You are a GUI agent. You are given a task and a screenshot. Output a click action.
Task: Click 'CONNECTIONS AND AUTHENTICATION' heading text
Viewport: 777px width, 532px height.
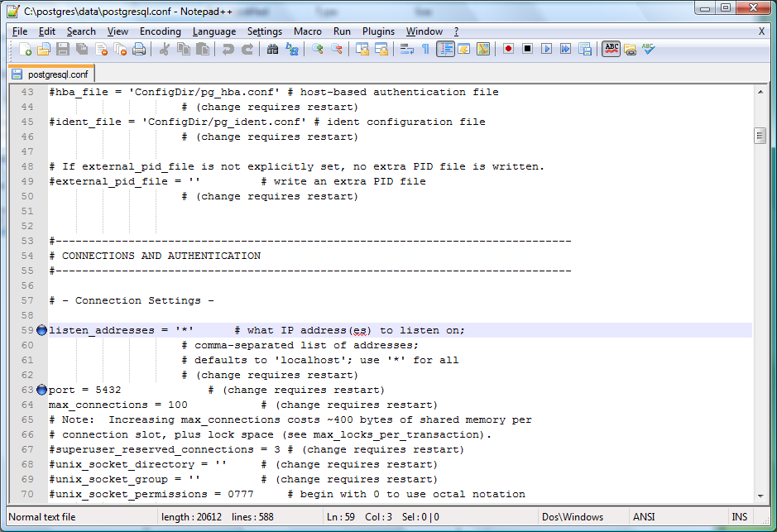[x=161, y=256]
